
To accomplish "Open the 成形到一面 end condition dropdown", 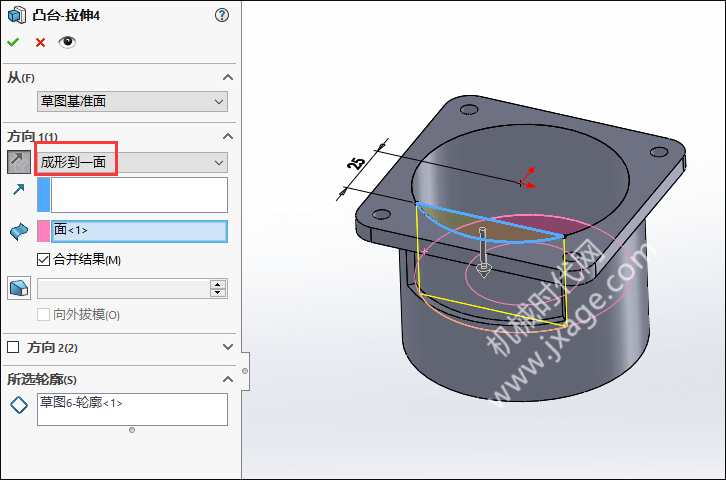I will click(x=132, y=162).
